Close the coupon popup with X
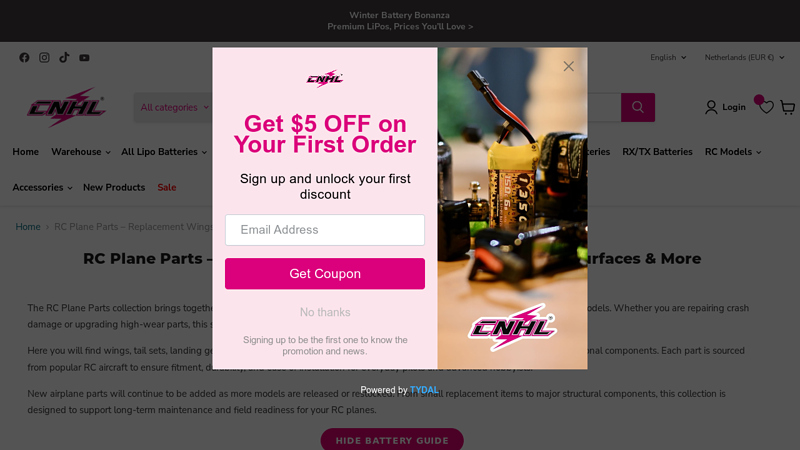 568,66
